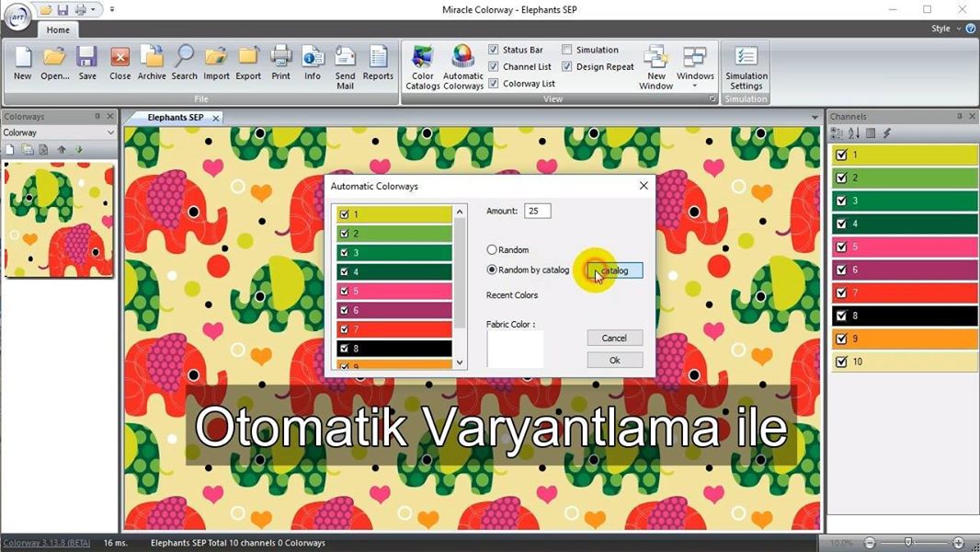
Task: Close the Automatic Colorways dialog
Action: point(644,186)
